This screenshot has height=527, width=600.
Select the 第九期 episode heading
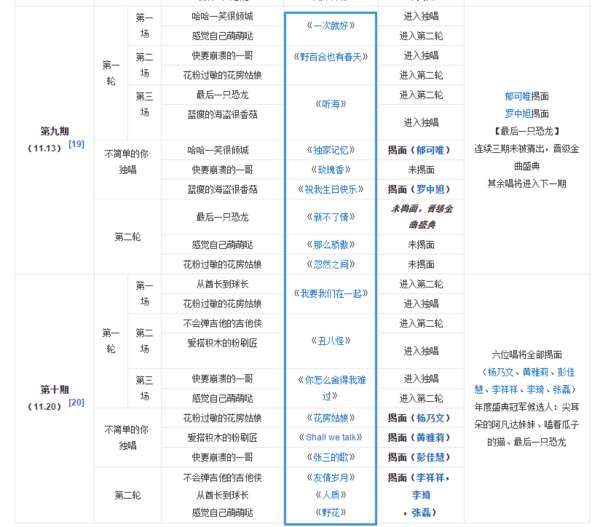55,131
